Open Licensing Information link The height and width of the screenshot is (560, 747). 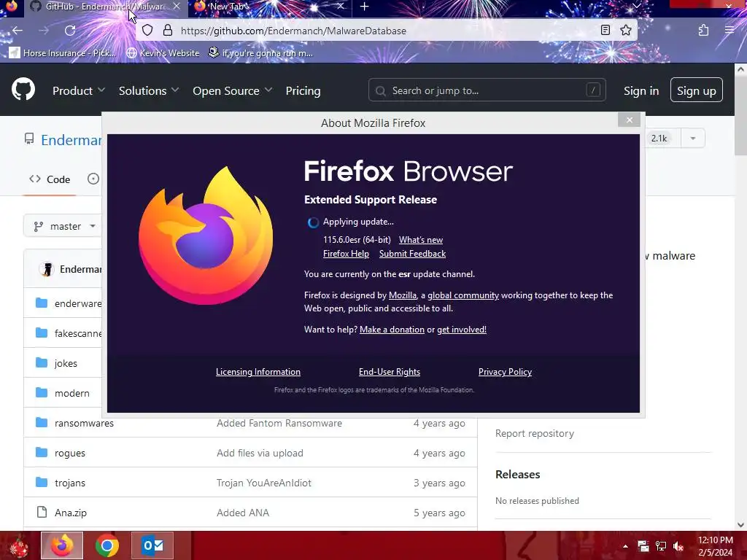[x=258, y=372]
